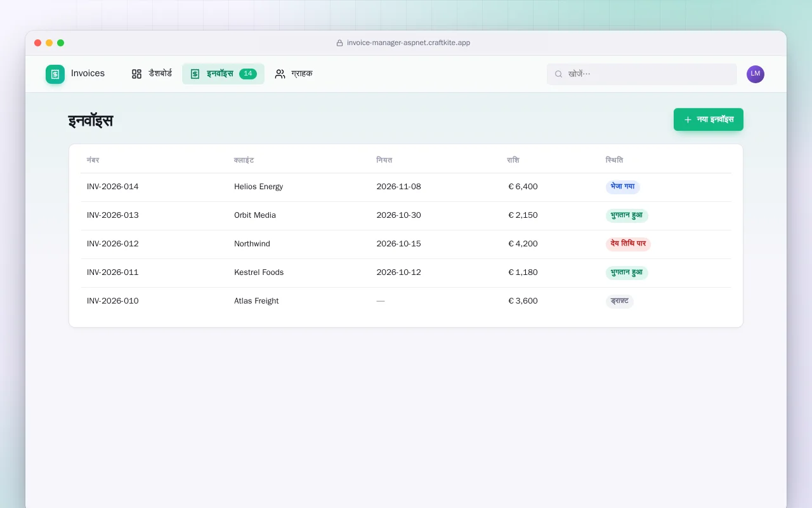The height and width of the screenshot is (508, 812).
Task: Open invoice INV-2026-011
Action: (x=113, y=272)
